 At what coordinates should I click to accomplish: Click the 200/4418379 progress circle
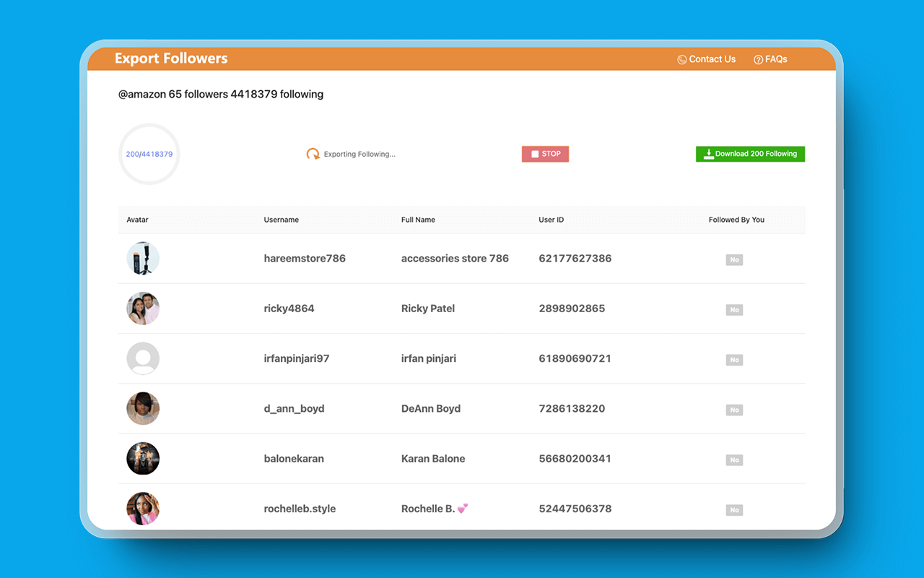pos(149,154)
